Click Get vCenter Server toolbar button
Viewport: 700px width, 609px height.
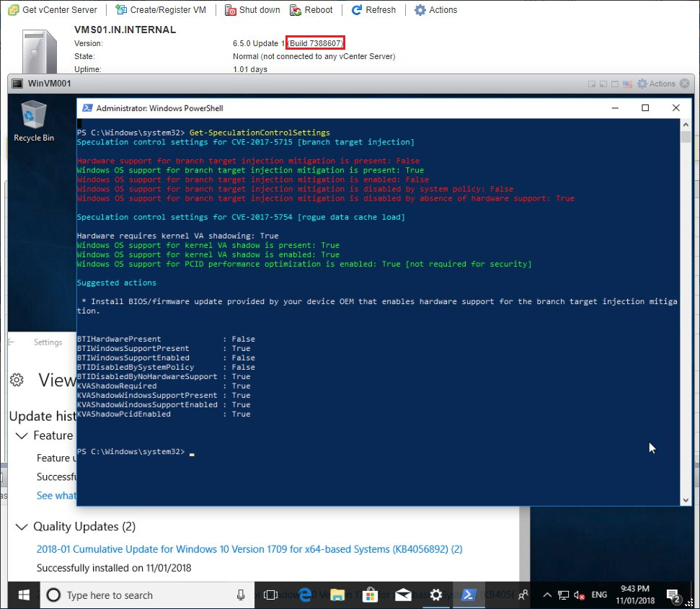point(53,10)
